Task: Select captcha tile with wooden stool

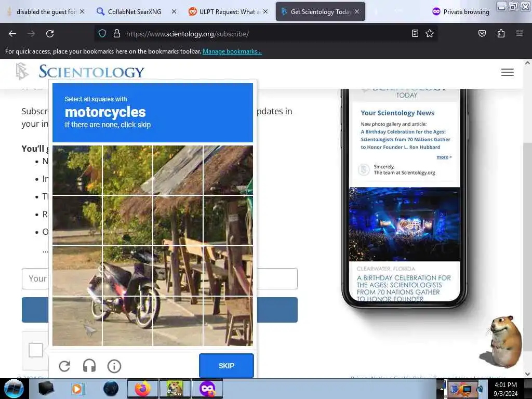Action: (x=229, y=321)
